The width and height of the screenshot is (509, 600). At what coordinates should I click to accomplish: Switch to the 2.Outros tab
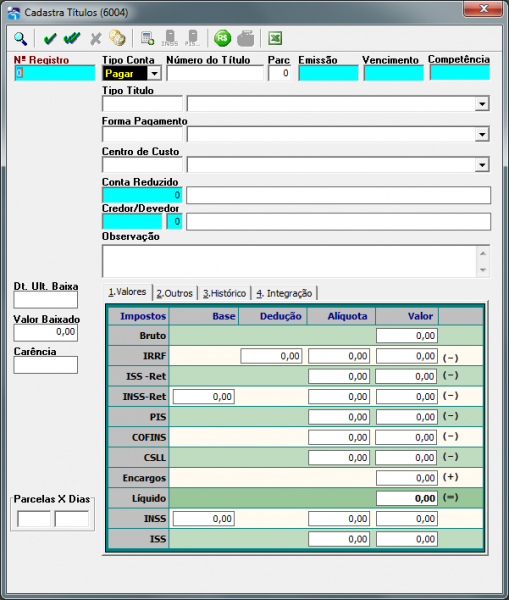coord(175,293)
